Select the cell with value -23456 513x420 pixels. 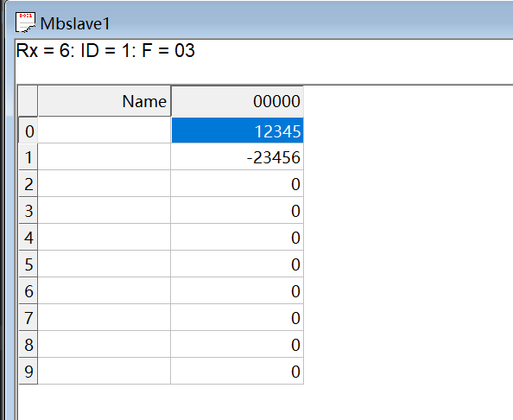point(237,156)
